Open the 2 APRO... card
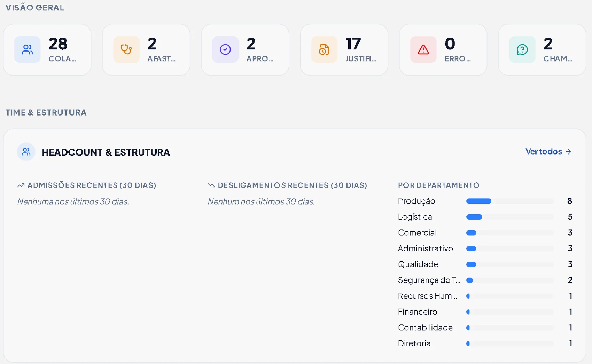 click(x=245, y=50)
